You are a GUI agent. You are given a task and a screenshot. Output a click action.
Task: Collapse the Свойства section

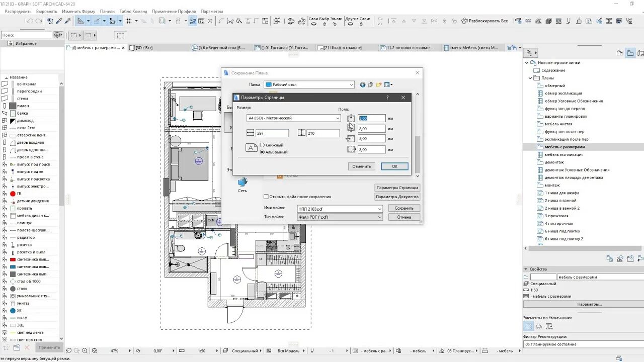point(526,269)
